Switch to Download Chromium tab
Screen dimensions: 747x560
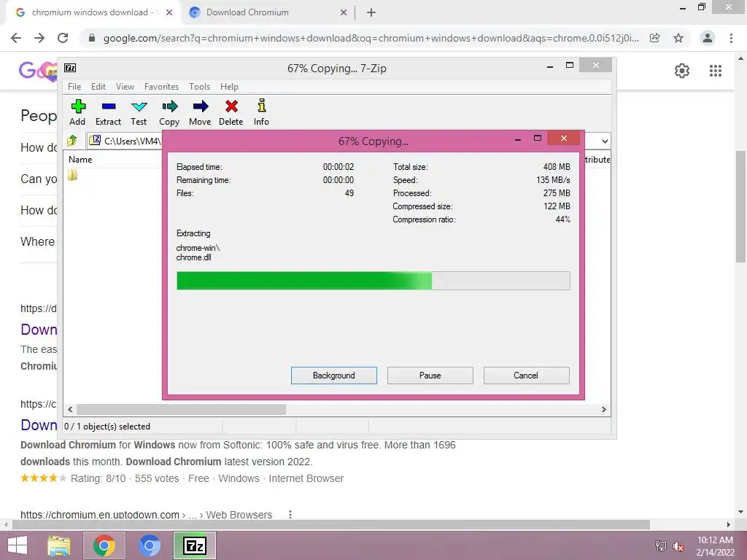tap(267, 12)
